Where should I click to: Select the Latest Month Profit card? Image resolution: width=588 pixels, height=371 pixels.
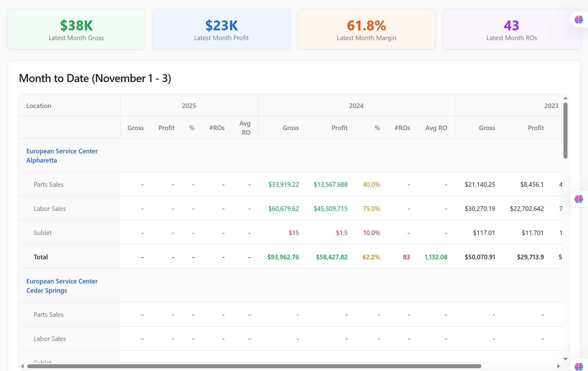pos(221,29)
